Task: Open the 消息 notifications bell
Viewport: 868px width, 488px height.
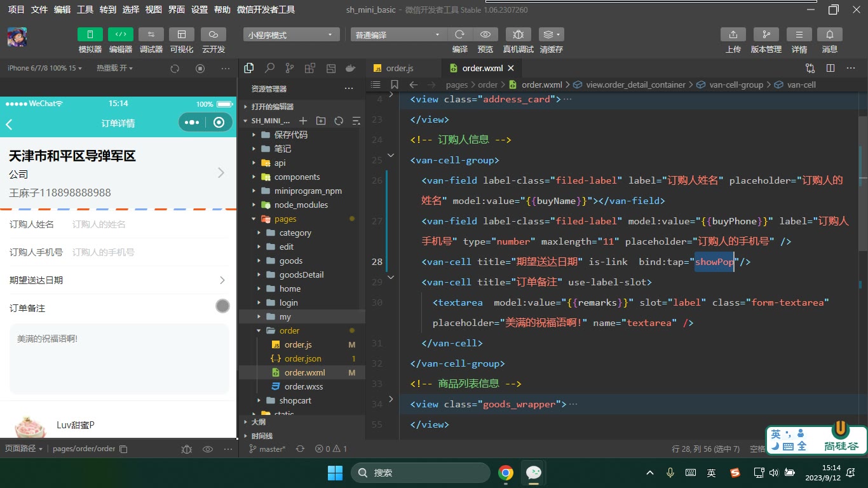Action: 830,34
